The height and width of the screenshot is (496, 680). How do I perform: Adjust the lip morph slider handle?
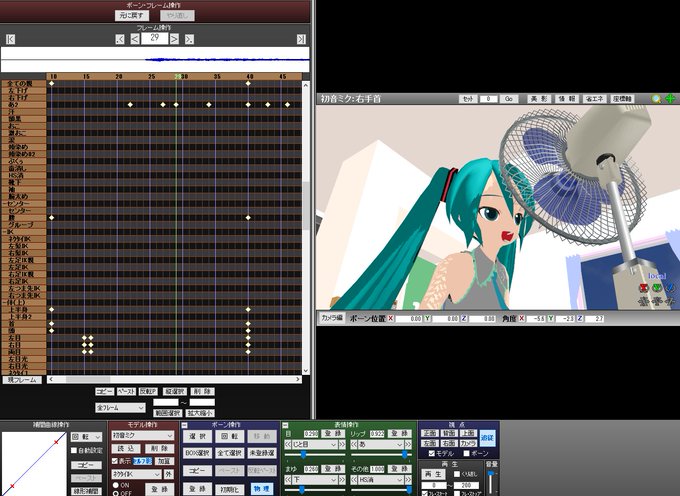405,454
